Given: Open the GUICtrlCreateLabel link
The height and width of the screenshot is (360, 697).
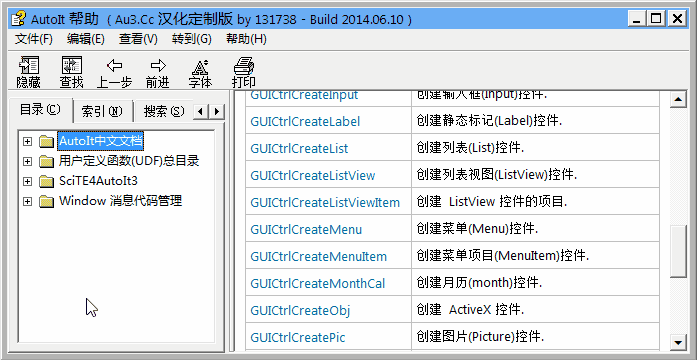Looking at the screenshot, I should point(305,121).
